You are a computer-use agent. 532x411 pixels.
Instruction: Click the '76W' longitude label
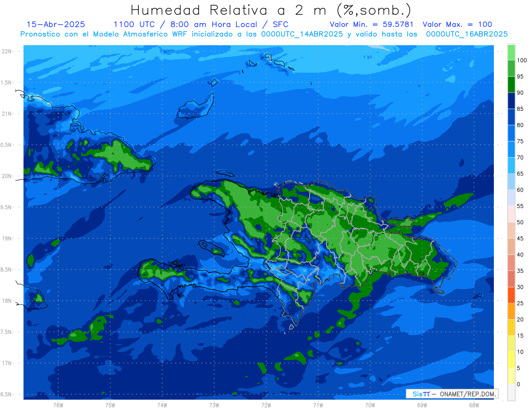click(x=59, y=405)
